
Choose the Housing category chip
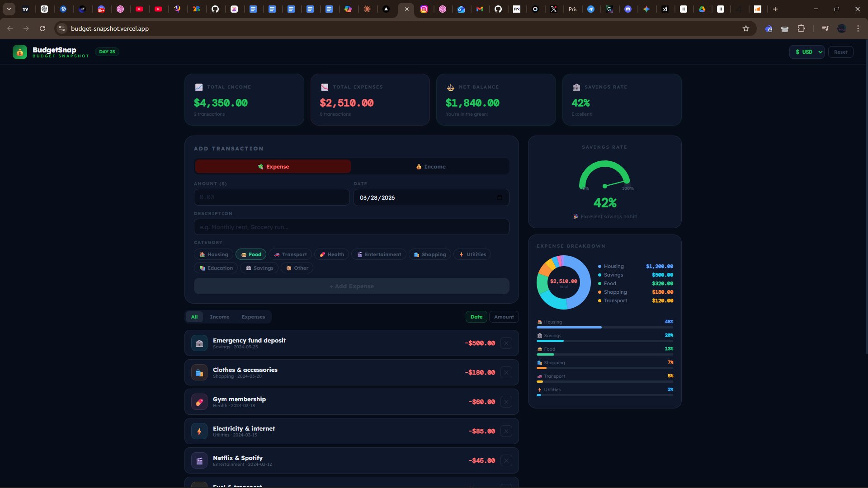(214, 255)
